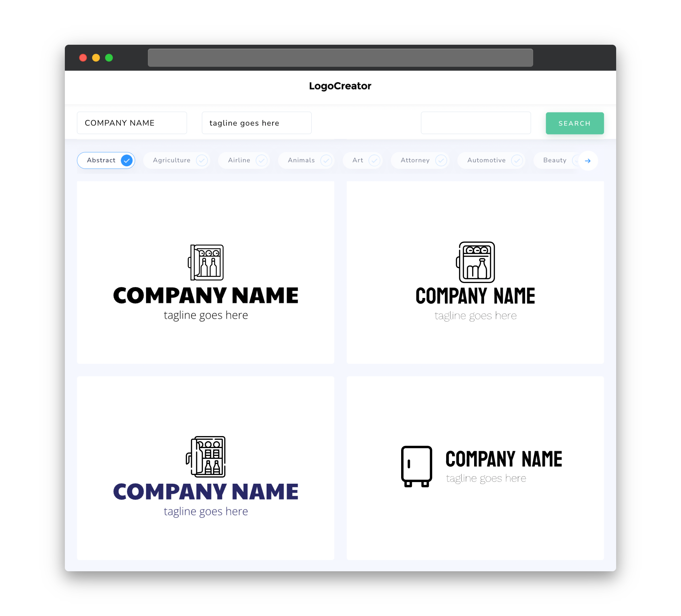This screenshot has height=616, width=681.
Task: Click the Agriculture category checkmark icon
Action: click(201, 160)
